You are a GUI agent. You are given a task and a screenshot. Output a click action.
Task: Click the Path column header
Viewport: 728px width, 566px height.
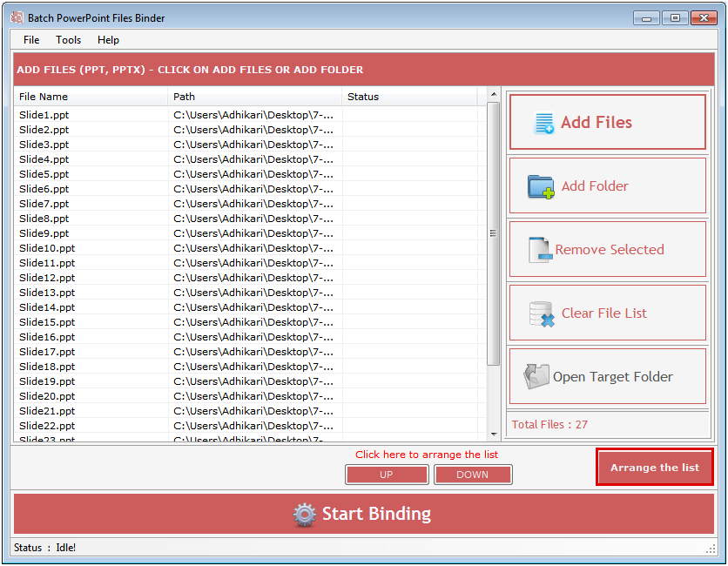click(x=254, y=97)
